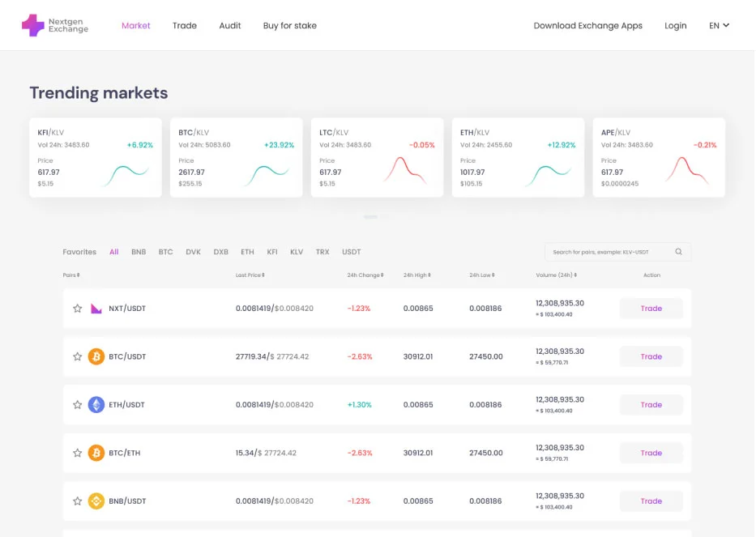Open the KFI/KLV trending chart card
The width and height of the screenshot is (756, 537).
96,157
